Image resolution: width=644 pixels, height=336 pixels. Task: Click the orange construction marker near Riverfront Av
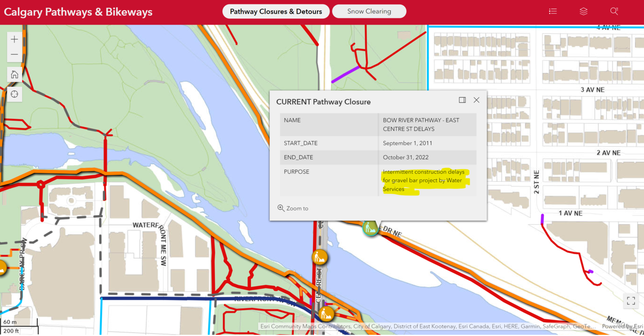[x=327, y=314]
